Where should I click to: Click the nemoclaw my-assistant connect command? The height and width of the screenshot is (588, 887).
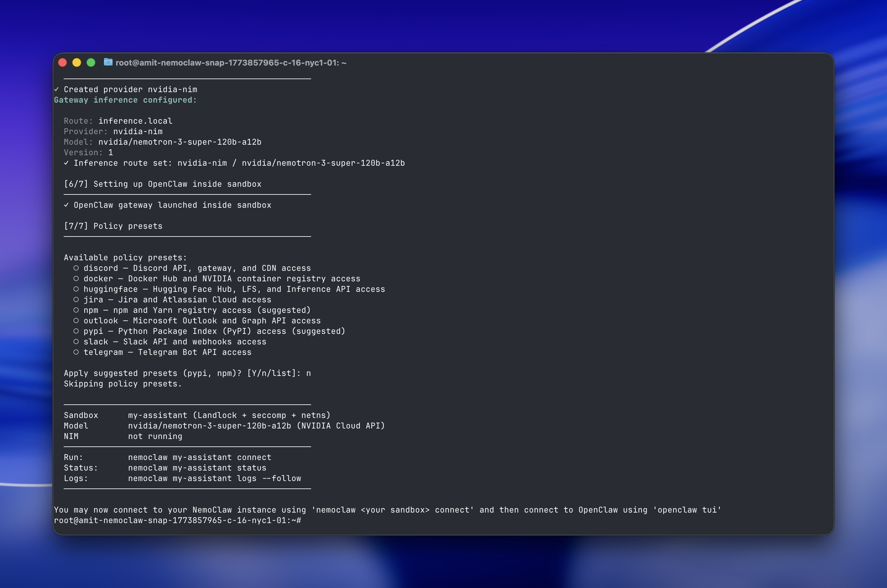tap(199, 457)
